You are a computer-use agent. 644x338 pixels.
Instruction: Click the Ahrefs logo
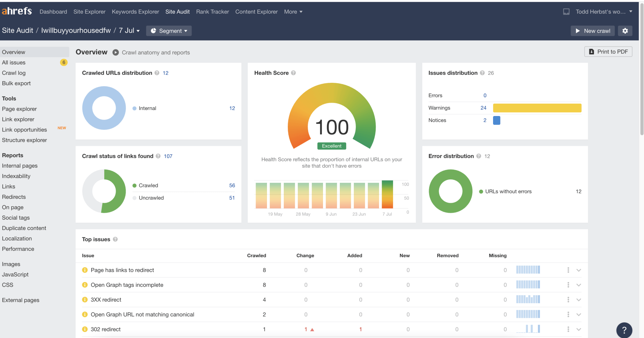(x=17, y=11)
